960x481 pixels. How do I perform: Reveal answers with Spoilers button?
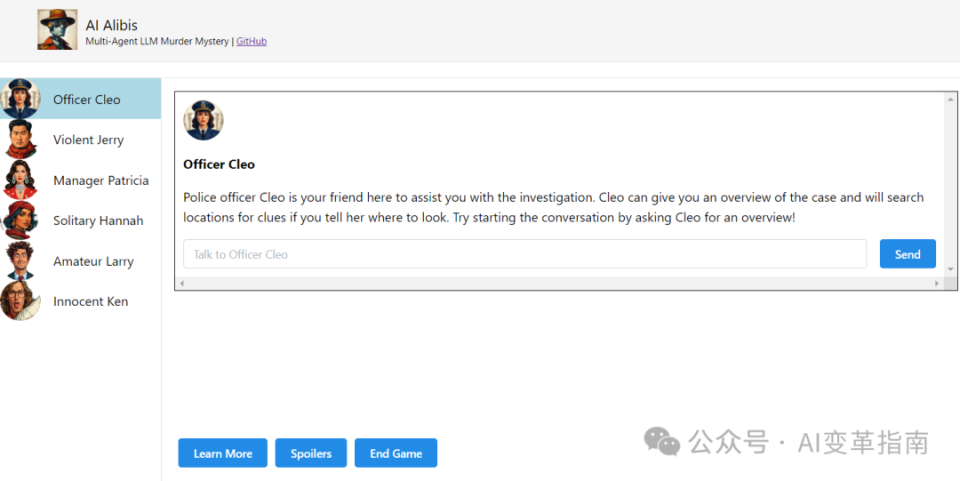(x=311, y=453)
